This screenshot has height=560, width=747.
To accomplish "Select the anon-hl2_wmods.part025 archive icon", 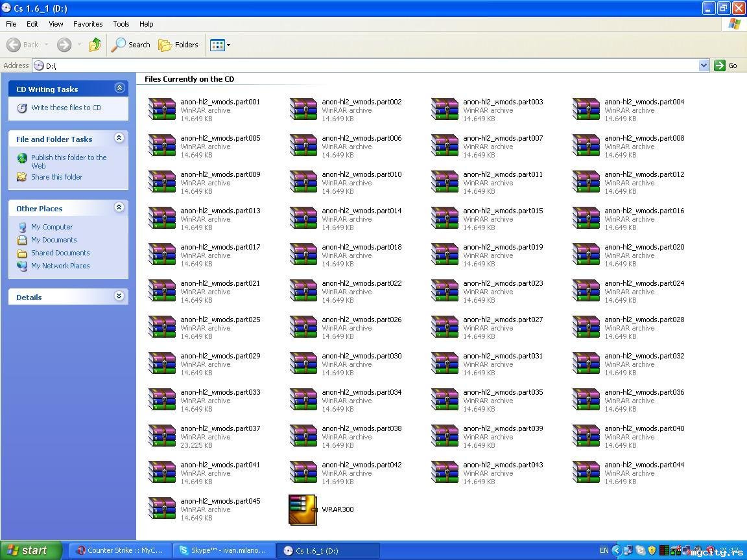I will [162, 327].
